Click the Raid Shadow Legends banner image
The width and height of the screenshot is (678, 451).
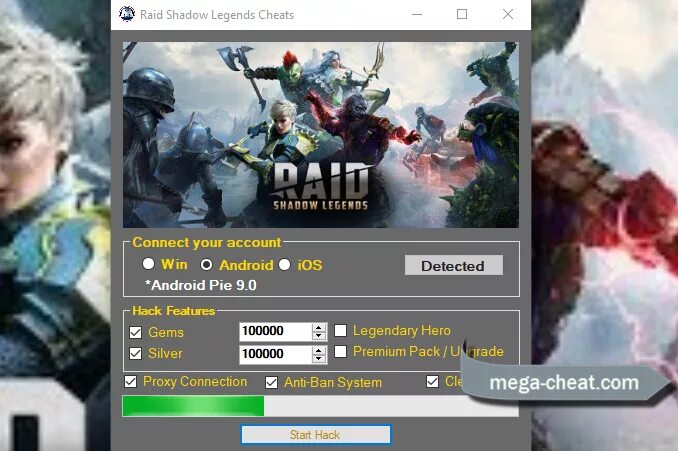click(x=320, y=135)
